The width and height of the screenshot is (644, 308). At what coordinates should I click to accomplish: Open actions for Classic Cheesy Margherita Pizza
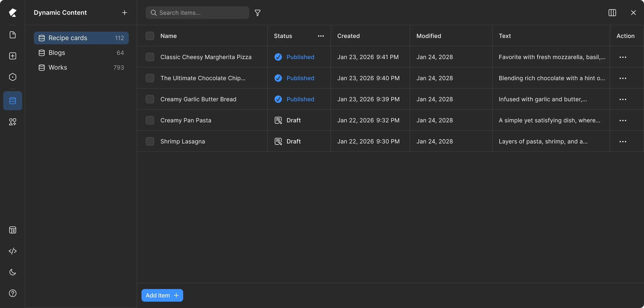(x=623, y=57)
